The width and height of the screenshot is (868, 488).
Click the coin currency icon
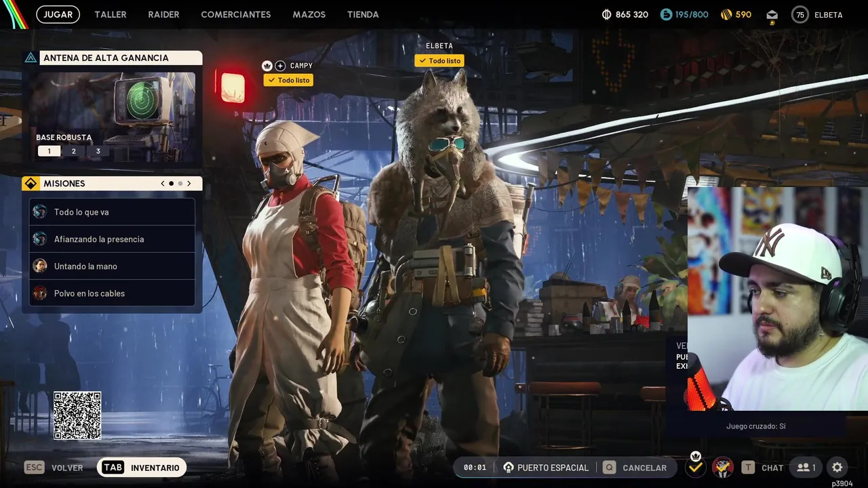pos(607,14)
